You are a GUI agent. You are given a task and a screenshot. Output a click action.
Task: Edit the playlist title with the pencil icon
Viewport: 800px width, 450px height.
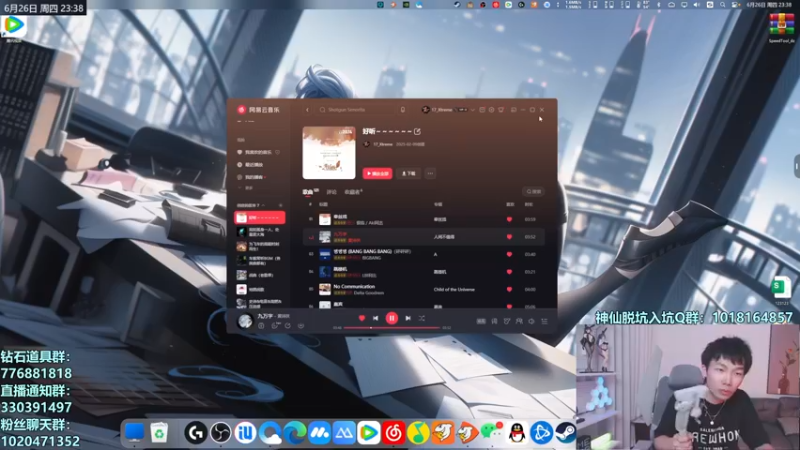coord(417,132)
